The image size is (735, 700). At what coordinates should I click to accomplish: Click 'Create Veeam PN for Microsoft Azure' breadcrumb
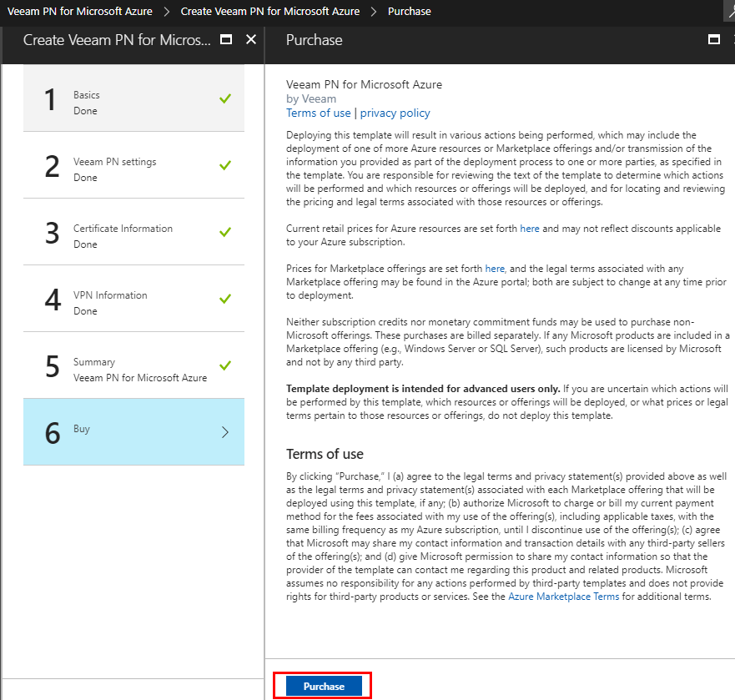[270, 11]
